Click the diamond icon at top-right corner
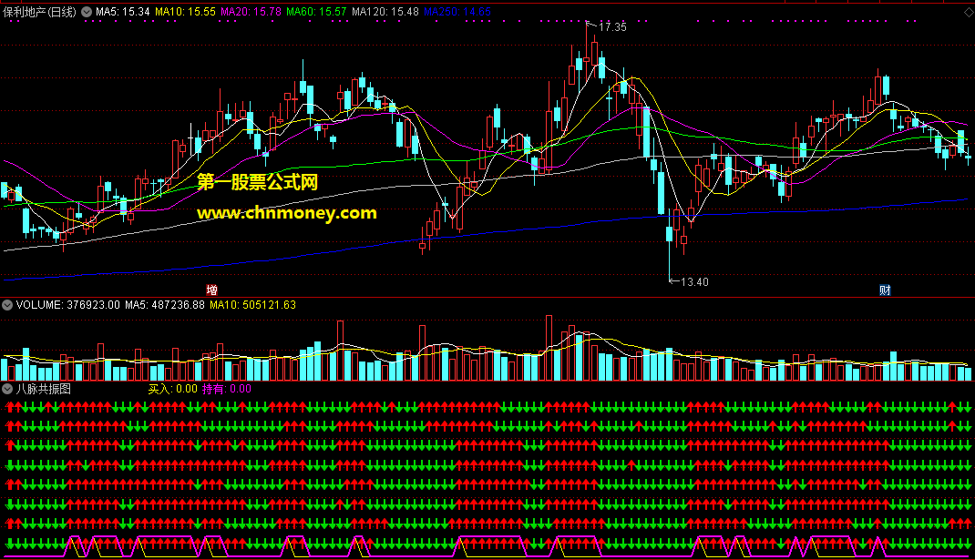 pyautogui.click(x=969, y=12)
